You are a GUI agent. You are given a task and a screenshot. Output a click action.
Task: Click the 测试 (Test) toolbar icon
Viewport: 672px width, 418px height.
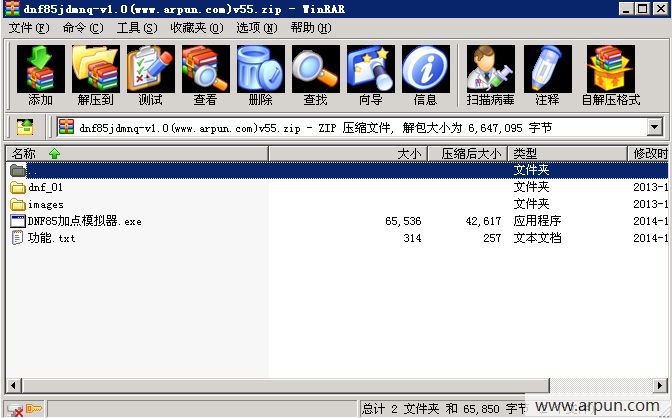click(150, 69)
